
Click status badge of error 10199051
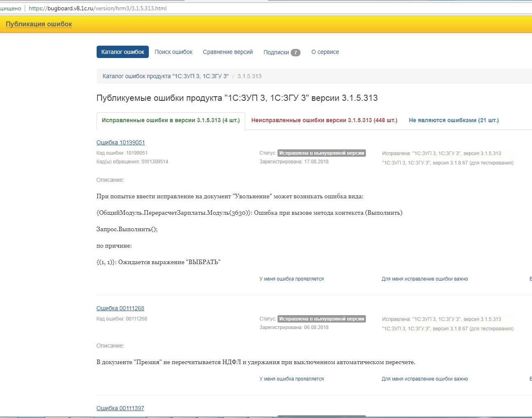click(x=322, y=153)
